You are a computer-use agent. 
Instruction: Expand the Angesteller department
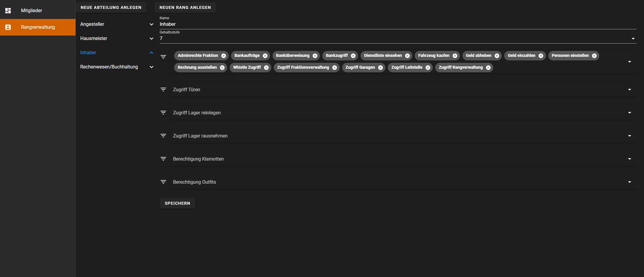[x=151, y=24]
